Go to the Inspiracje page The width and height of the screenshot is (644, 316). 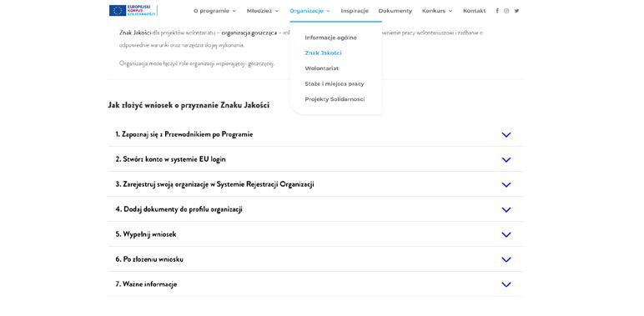(355, 11)
